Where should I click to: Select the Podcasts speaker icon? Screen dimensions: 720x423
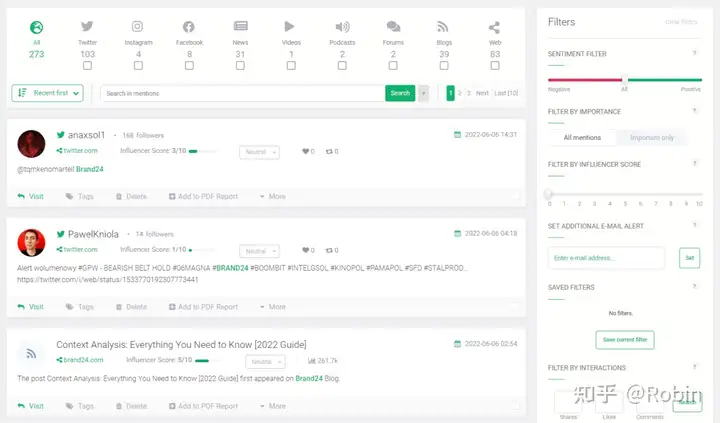(x=342, y=27)
